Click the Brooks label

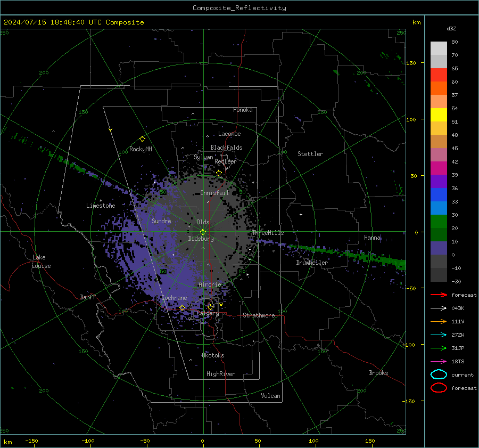pyautogui.click(x=378, y=373)
